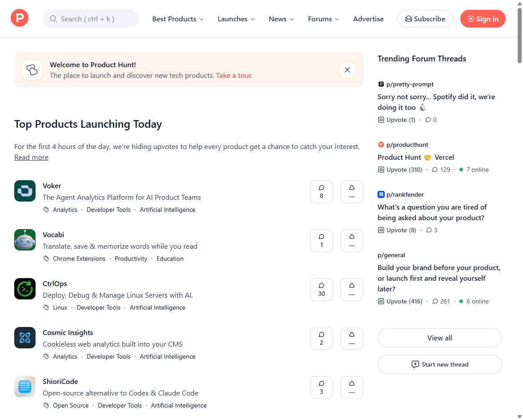View all forum threads
The image size is (523, 420).
439,338
